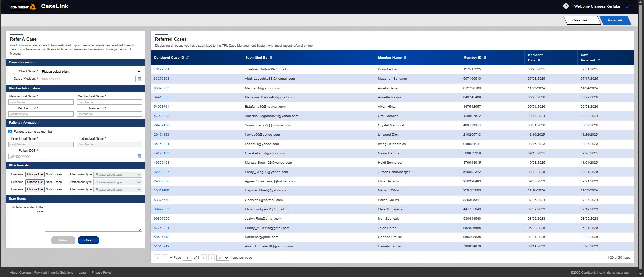This screenshot has height=277, width=644.
Task: Select member ID 945981101 cell
Action: [x=472, y=144]
